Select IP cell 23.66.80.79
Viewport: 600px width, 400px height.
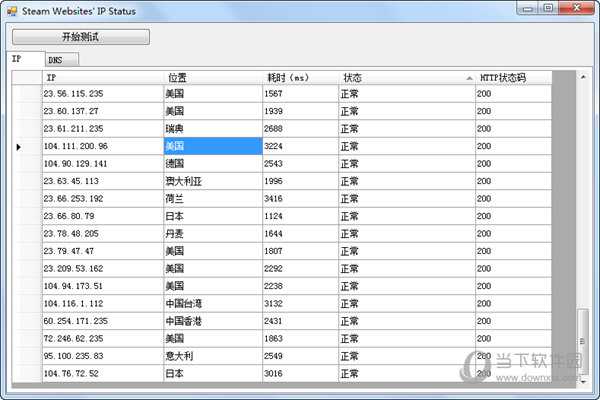click(x=103, y=216)
